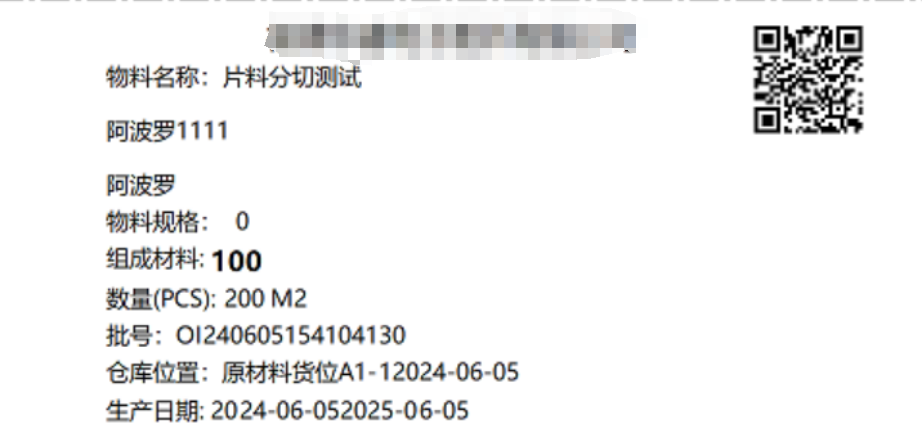Click the 数量(PCS) label
922x445 pixels.
click(159, 299)
